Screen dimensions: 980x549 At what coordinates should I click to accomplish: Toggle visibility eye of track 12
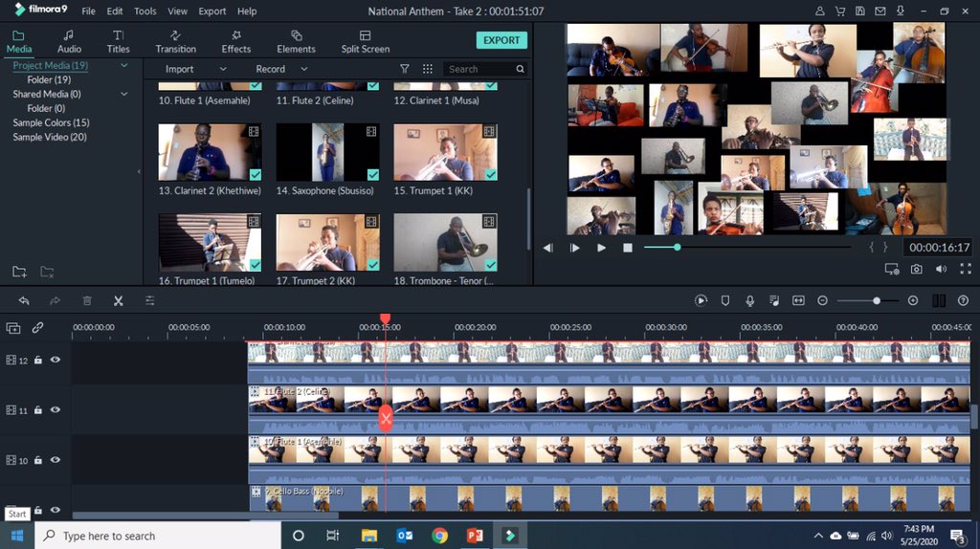click(55, 360)
